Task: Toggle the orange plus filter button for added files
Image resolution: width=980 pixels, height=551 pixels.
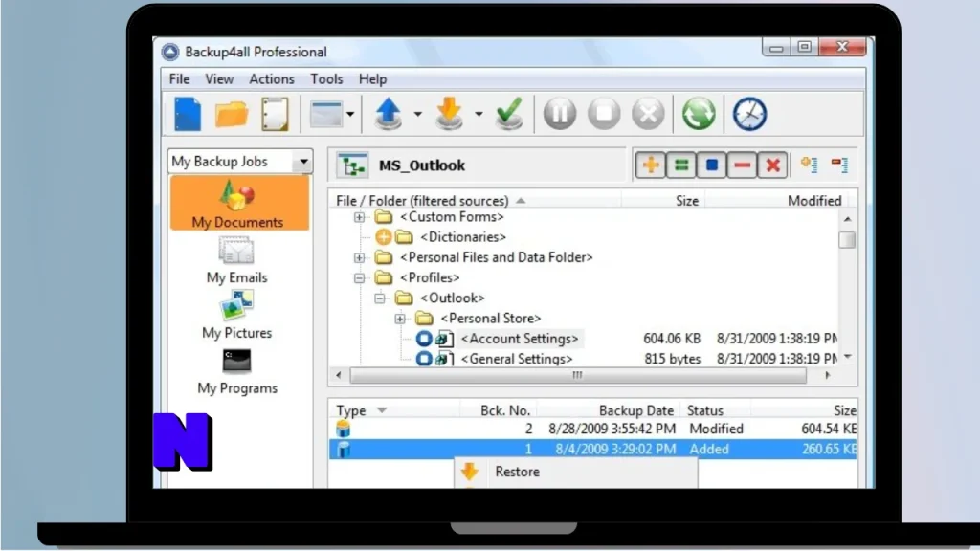Action: coord(651,165)
